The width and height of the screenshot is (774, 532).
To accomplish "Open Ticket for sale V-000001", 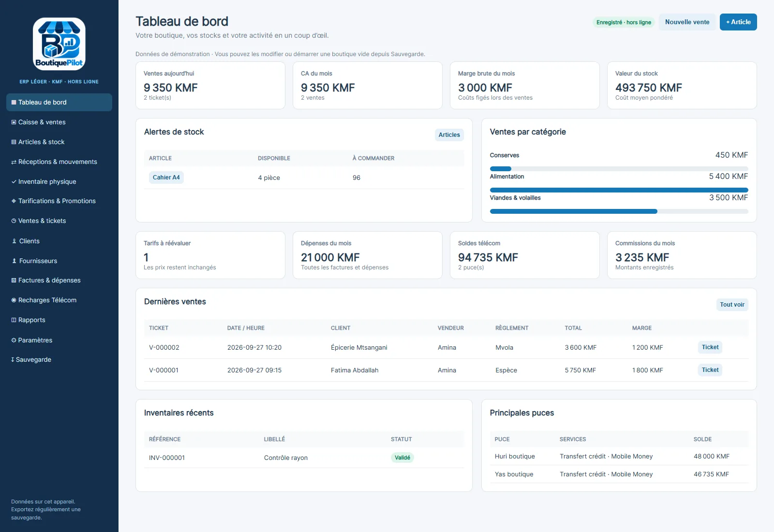I will pos(710,370).
